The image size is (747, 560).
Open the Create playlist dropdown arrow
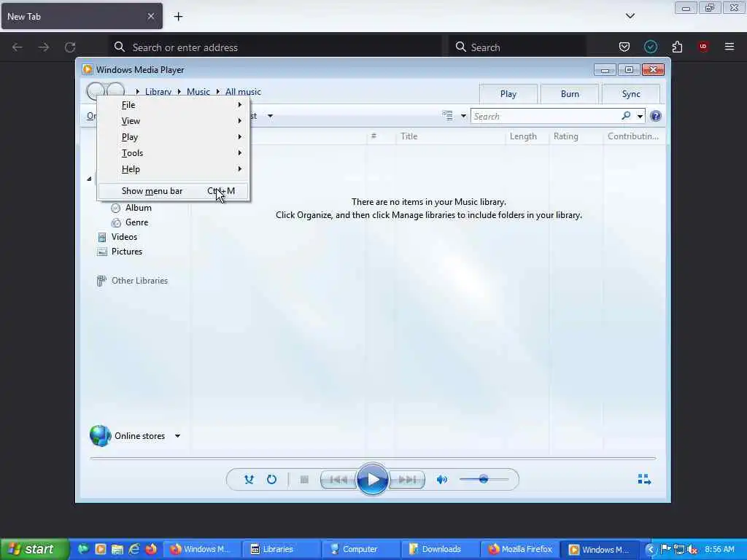click(270, 116)
